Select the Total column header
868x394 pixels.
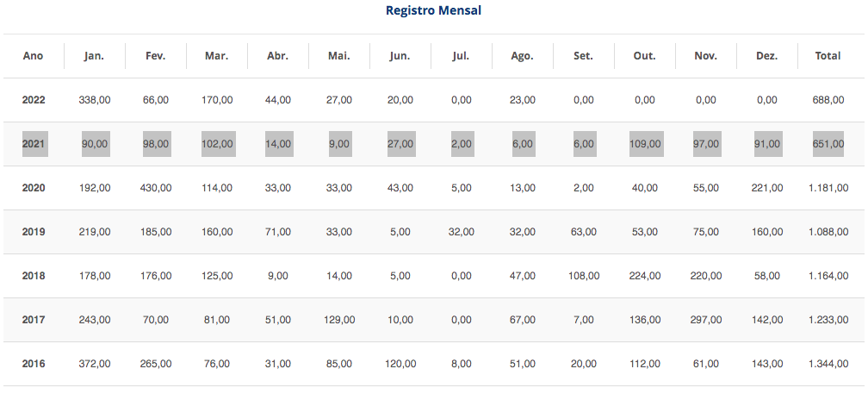(x=828, y=56)
